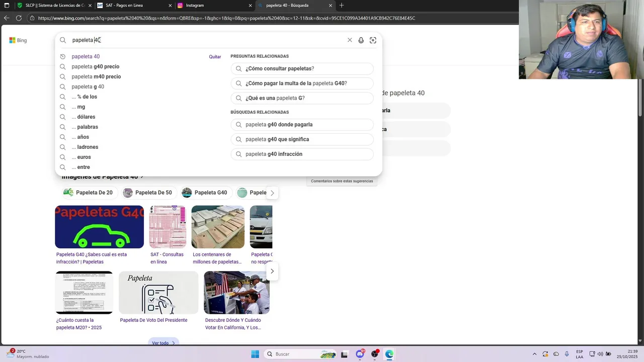Screen dimensions: 644x362
Task: Open OBS Studio from the taskbar
Action: (375, 354)
